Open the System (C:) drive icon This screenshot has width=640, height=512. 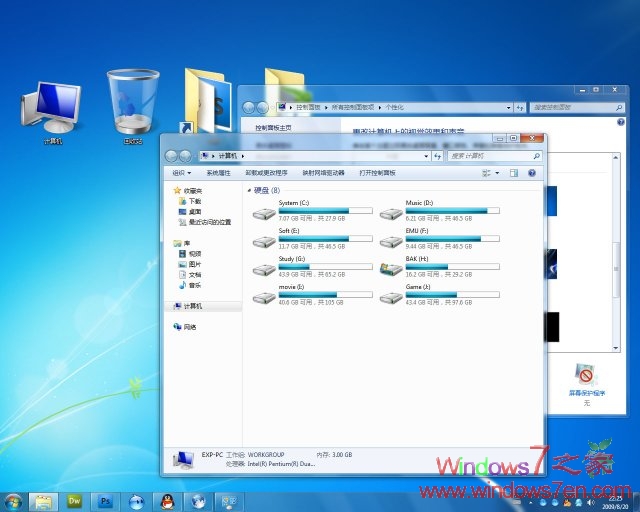[264, 214]
